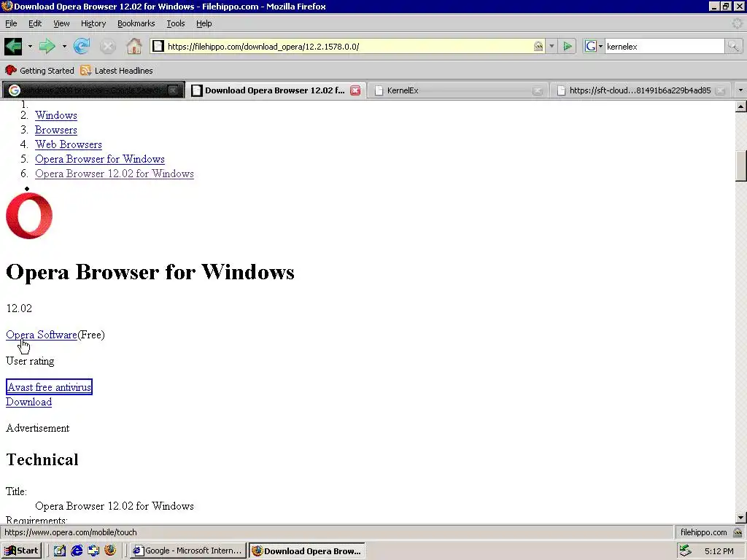Click the greyed Stop loading button
Viewport: 747px width, 560px height.
click(x=108, y=46)
